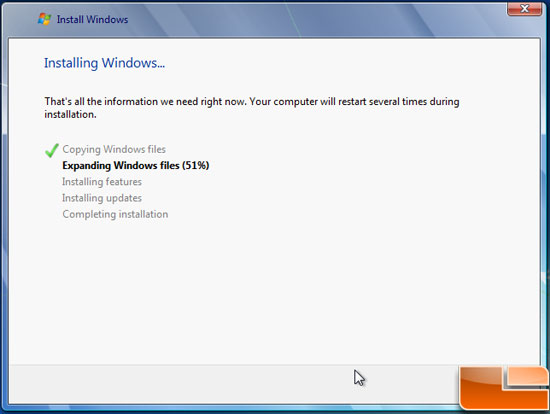Click the word features in Installing features
The width and height of the screenshot is (550, 414).
tap(124, 182)
